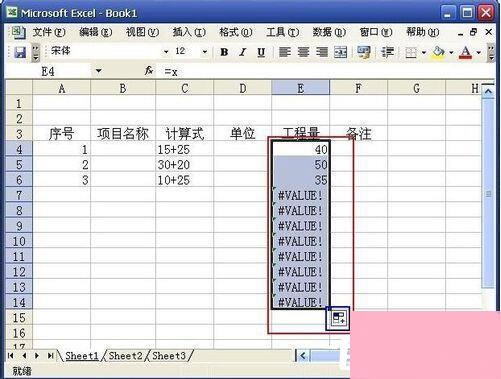The height and width of the screenshot is (379, 501).
Task: Align text right button
Action: (322, 52)
